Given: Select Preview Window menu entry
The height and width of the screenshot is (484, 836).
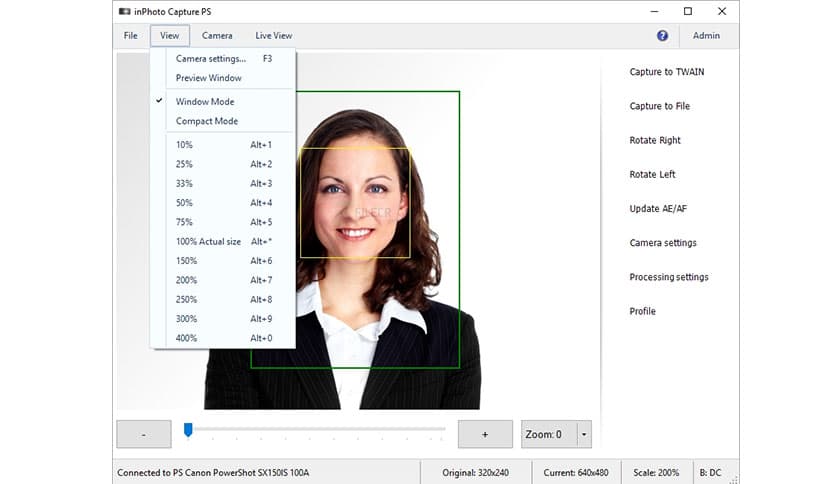Looking at the screenshot, I should tap(208, 78).
